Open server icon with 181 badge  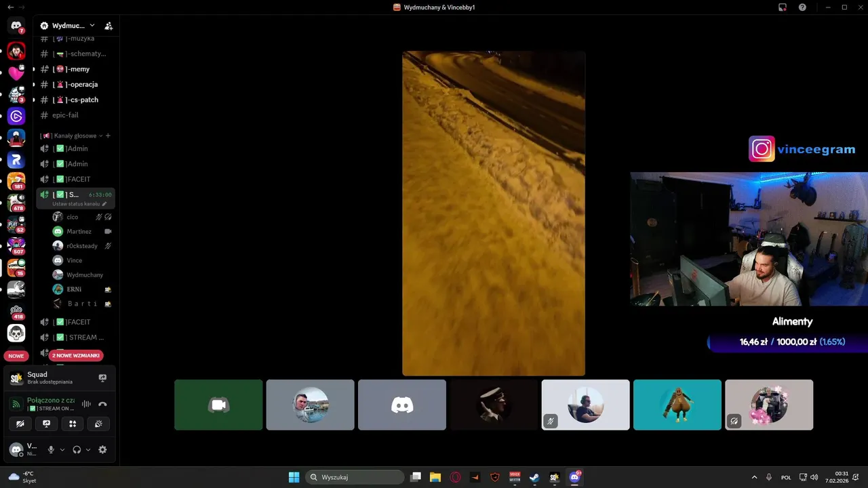click(x=16, y=181)
